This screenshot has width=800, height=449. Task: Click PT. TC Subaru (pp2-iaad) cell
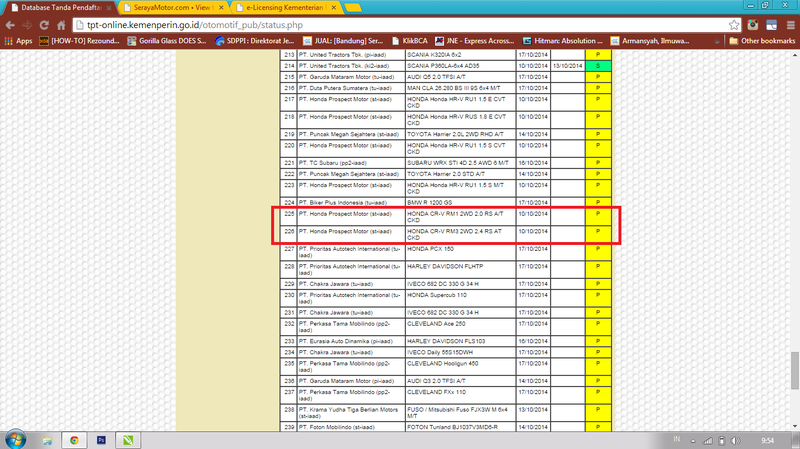coord(351,163)
